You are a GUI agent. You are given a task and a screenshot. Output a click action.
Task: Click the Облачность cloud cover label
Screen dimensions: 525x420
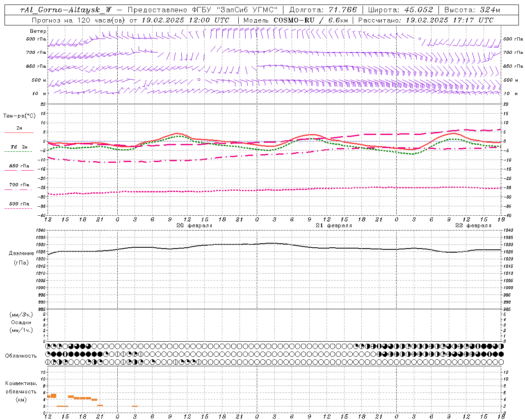click(21, 356)
